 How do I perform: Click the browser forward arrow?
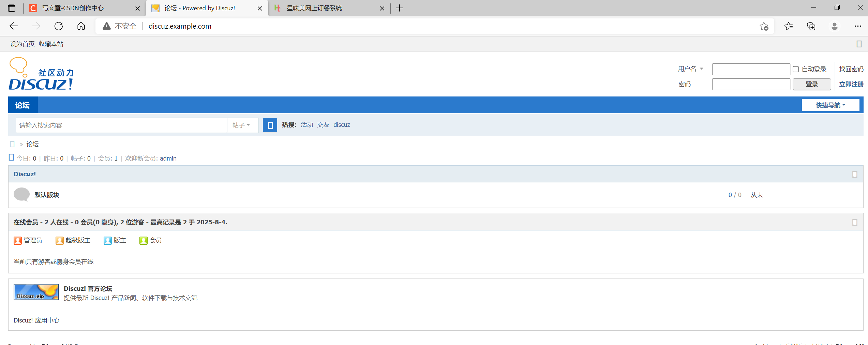tap(36, 26)
